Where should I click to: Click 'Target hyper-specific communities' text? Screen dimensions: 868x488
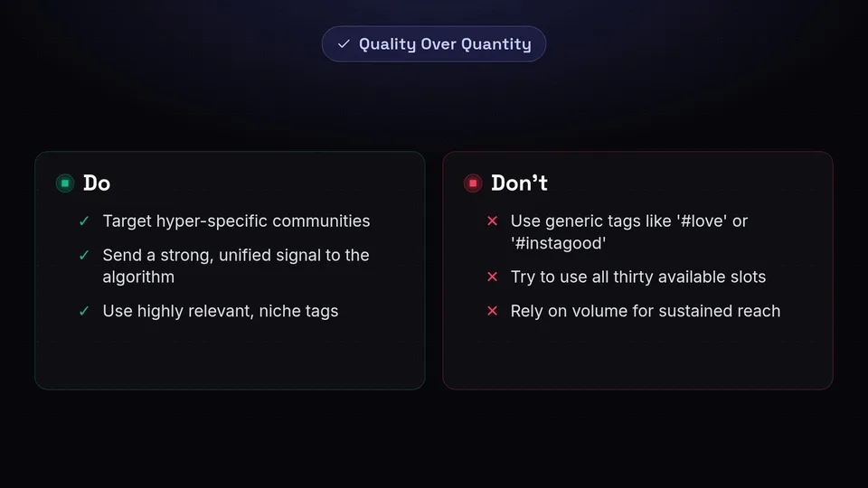coord(236,221)
